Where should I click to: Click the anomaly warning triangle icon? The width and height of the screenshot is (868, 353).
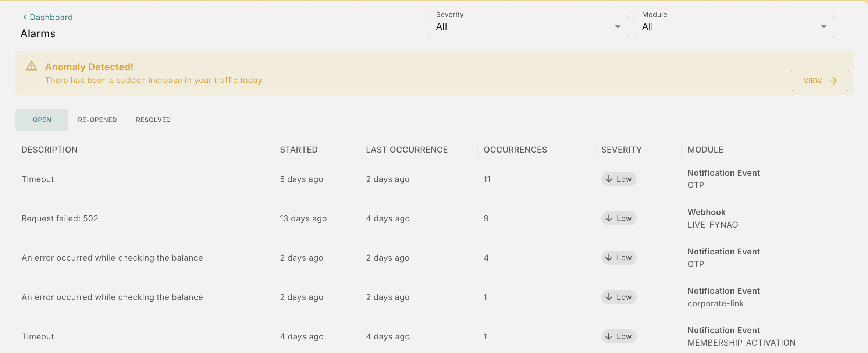(x=32, y=66)
